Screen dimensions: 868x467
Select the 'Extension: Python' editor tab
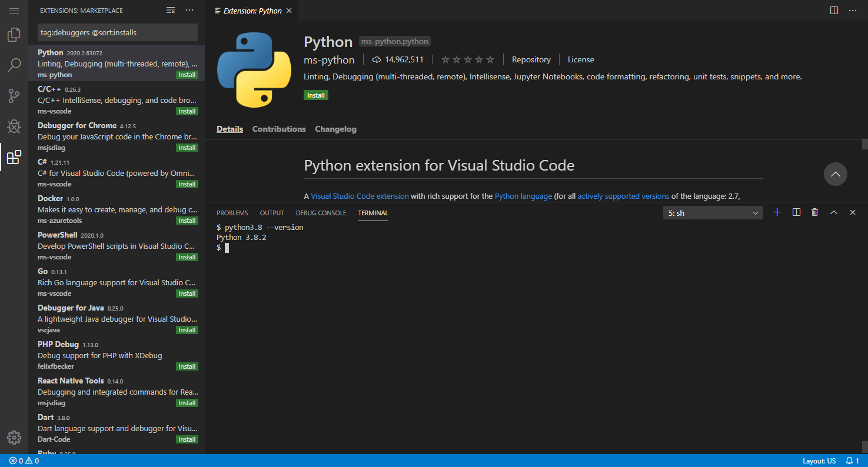[252, 11]
